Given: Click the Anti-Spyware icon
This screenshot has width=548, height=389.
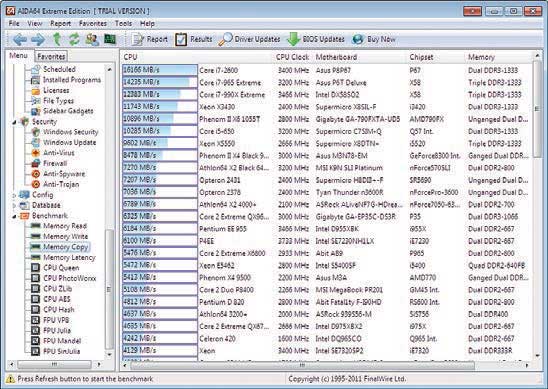Looking at the screenshot, I should click(x=35, y=174).
